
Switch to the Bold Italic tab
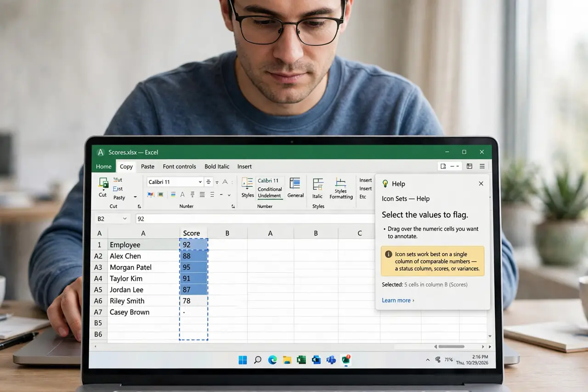[217, 167]
